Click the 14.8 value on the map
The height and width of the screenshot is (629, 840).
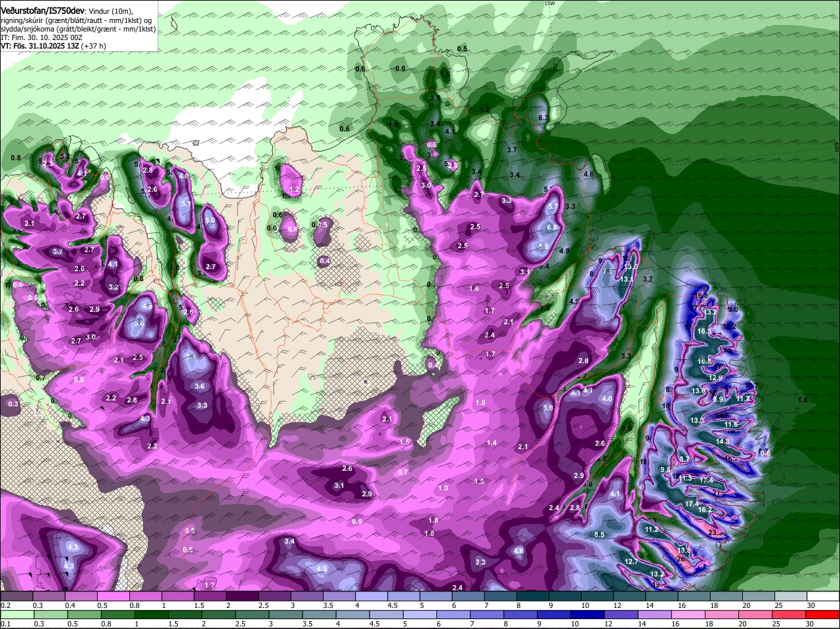point(723,442)
